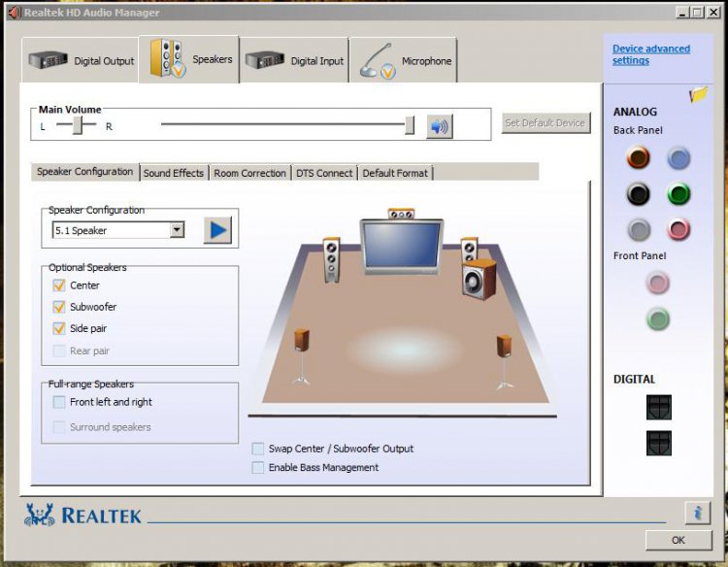
Task: Uncheck the Subwoofer optional speaker
Action: pos(59,307)
